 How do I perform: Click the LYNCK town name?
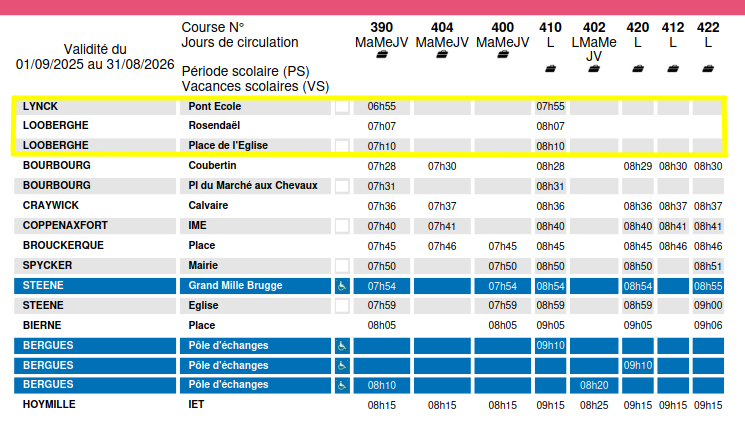tap(40, 106)
